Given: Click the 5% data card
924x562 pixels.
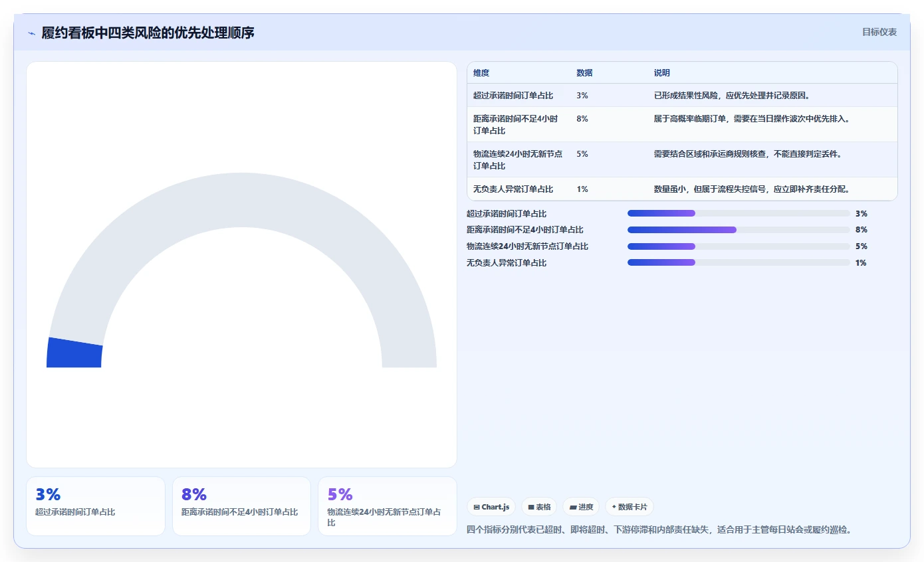Looking at the screenshot, I should 388,506.
